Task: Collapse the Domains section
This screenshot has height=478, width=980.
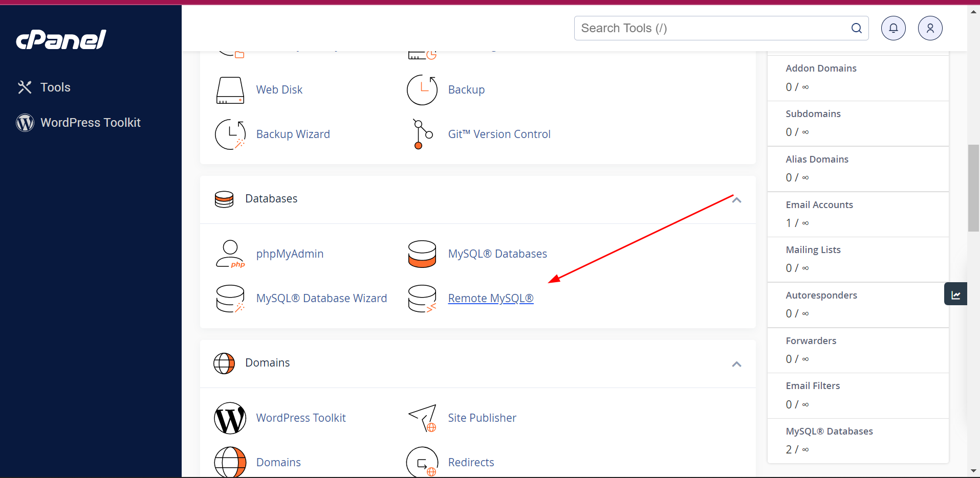Action: click(737, 364)
